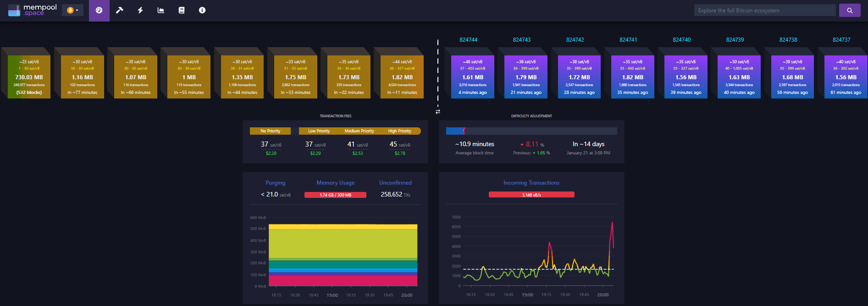The height and width of the screenshot is (306, 868).
Task: Open pending block in ~33 minutes
Action: click(x=296, y=77)
